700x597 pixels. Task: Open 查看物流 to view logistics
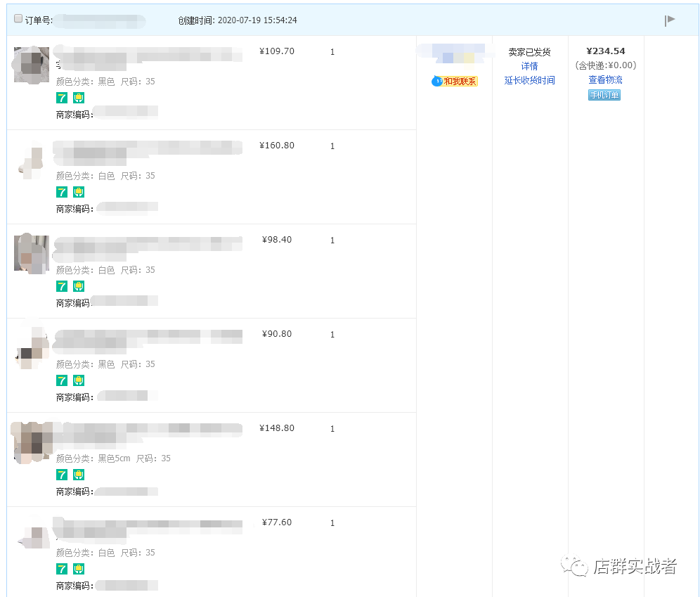tap(604, 79)
